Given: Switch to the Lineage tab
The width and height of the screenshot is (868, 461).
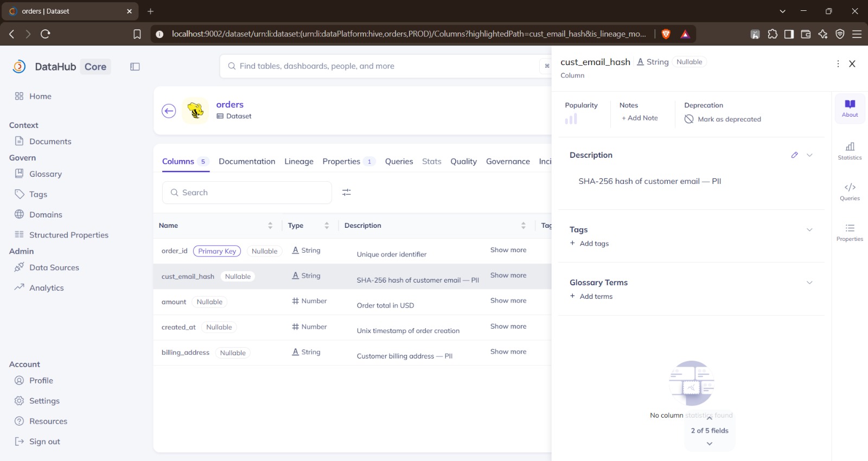Looking at the screenshot, I should [299, 162].
